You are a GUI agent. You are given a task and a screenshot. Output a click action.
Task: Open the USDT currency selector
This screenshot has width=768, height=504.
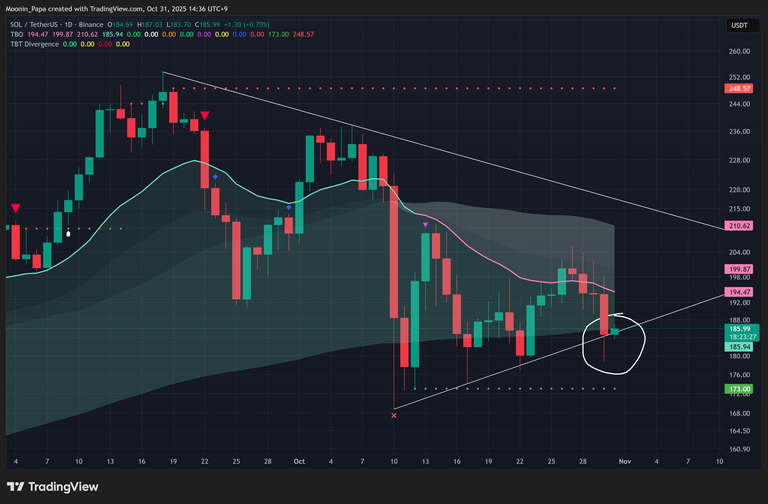click(741, 25)
